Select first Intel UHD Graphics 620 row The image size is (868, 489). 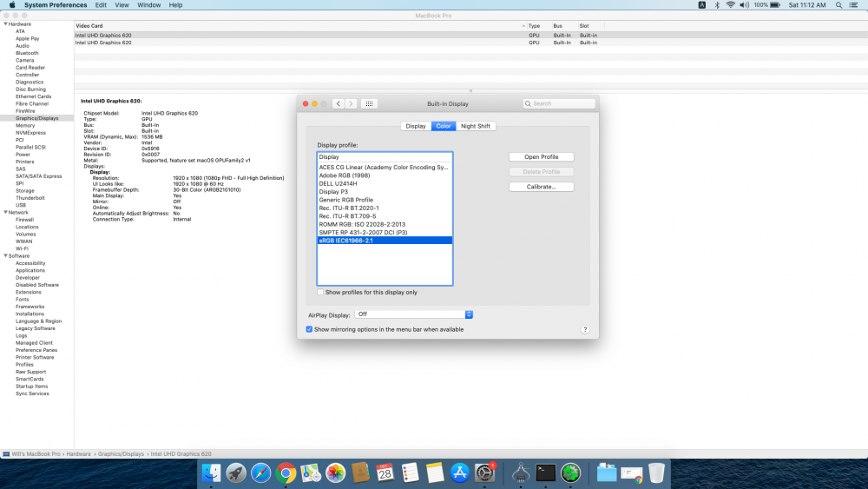(470, 35)
